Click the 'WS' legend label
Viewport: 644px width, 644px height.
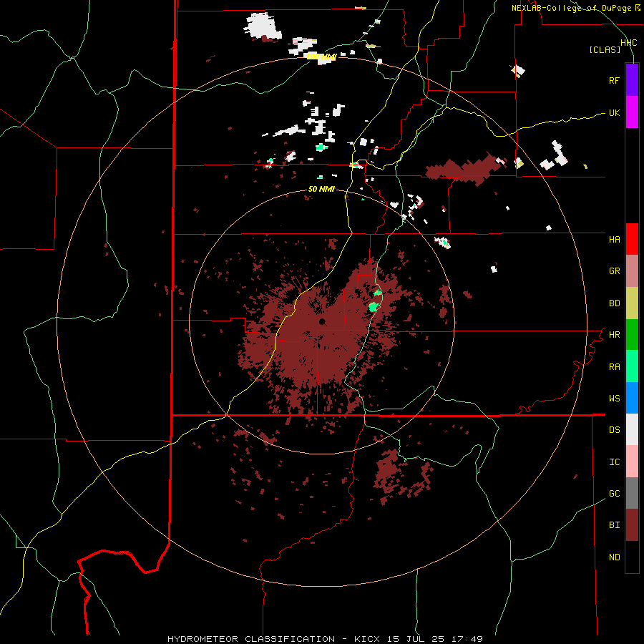614,398
